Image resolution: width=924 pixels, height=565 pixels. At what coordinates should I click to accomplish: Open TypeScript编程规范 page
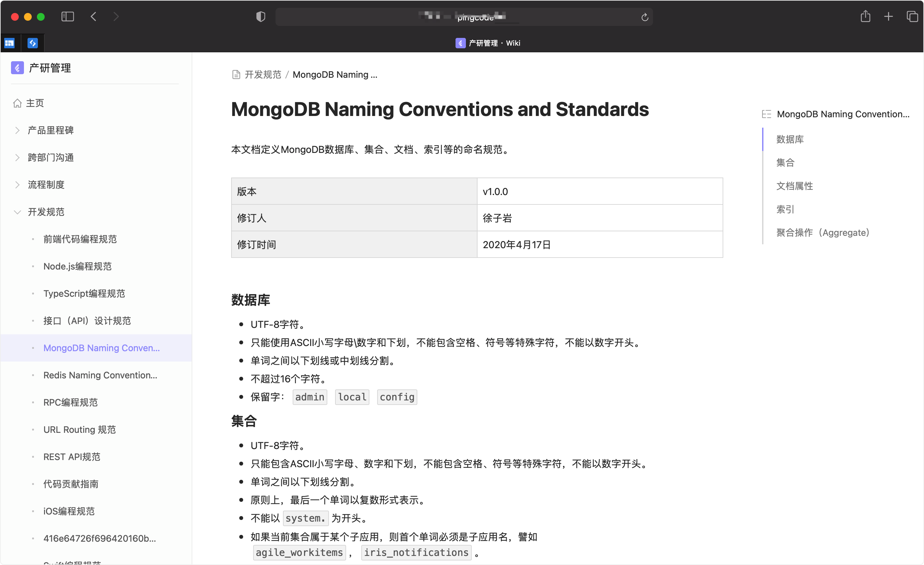point(84,294)
